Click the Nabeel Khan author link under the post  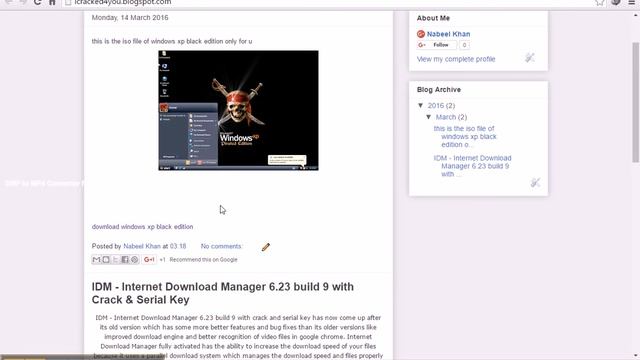point(142,246)
